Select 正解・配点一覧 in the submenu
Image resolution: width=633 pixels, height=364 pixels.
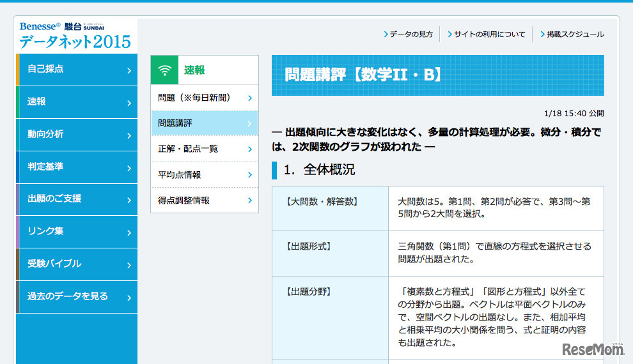(x=205, y=149)
